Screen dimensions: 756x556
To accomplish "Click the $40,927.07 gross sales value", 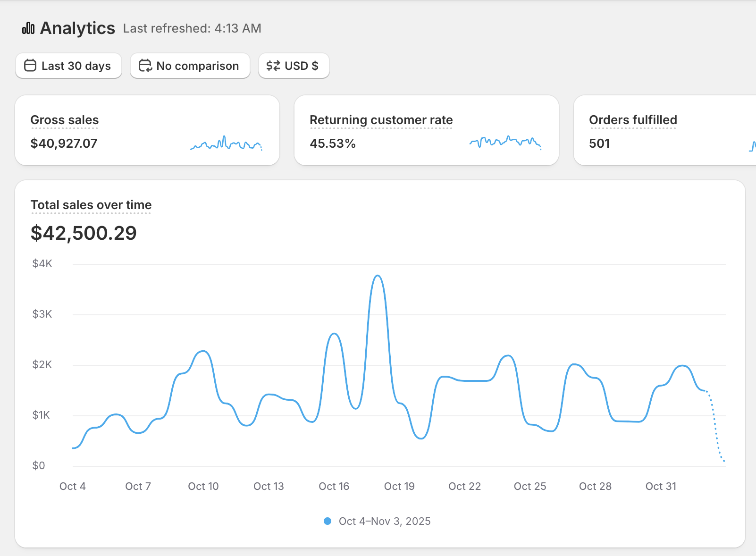I will (64, 143).
